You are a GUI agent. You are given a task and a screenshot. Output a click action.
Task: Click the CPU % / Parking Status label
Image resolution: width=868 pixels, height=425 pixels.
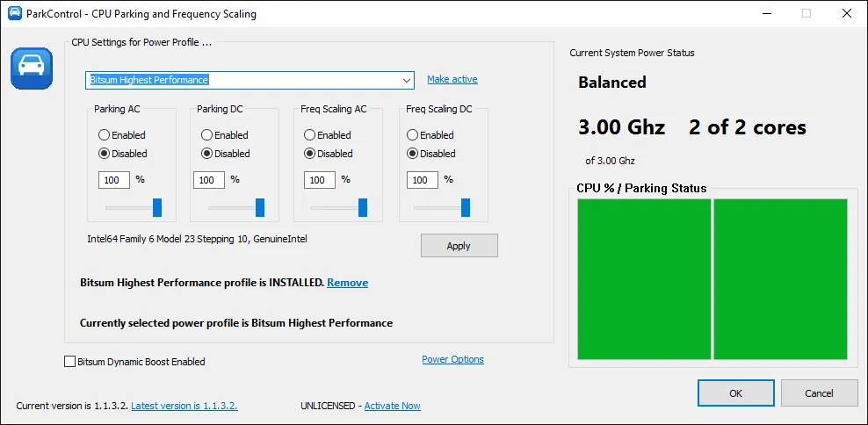[x=641, y=188]
